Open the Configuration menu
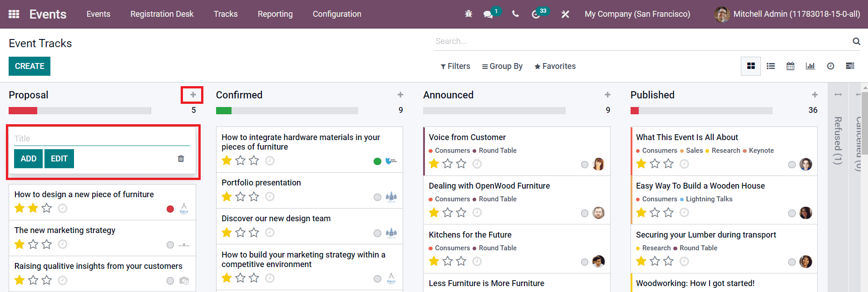Screen dimensions: 868x292 pos(337,14)
